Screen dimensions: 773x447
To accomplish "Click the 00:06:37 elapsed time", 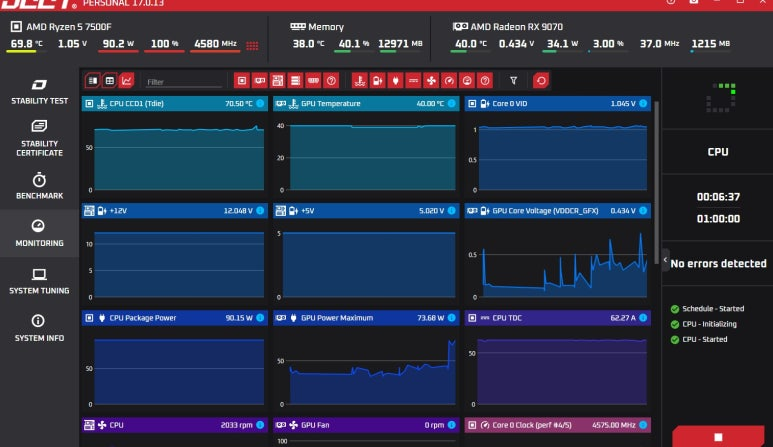I will click(718, 197).
